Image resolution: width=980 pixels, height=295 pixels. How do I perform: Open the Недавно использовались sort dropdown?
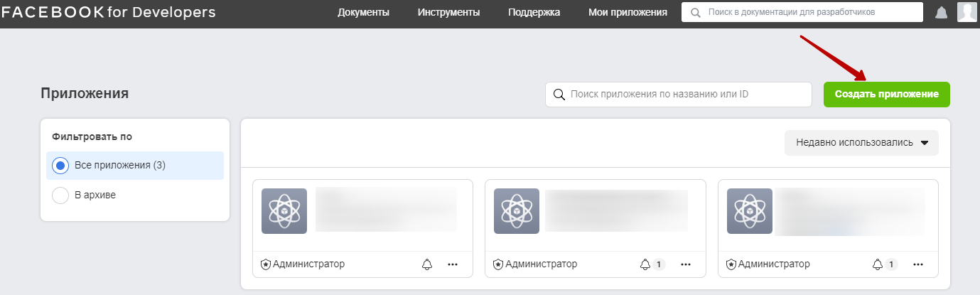861,142
